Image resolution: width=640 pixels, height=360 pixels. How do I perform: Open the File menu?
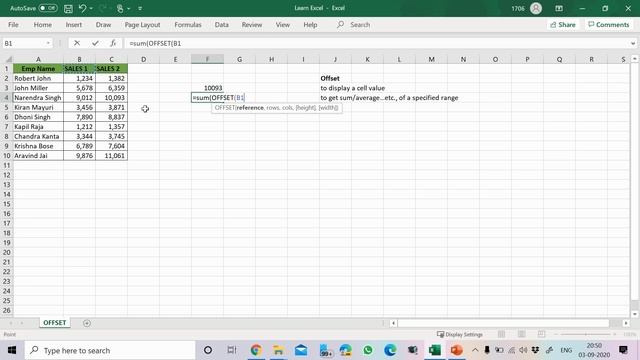tap(13, 24)
